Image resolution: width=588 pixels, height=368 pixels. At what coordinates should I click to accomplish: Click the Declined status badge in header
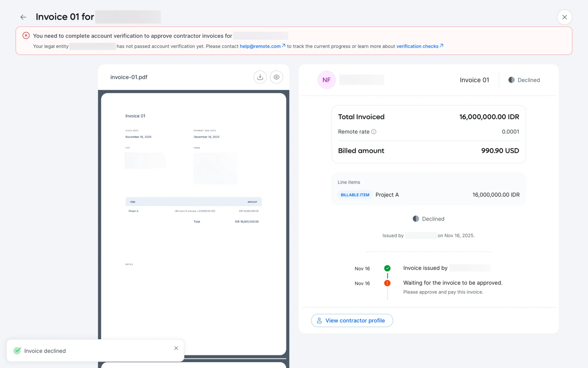point(524,80)
